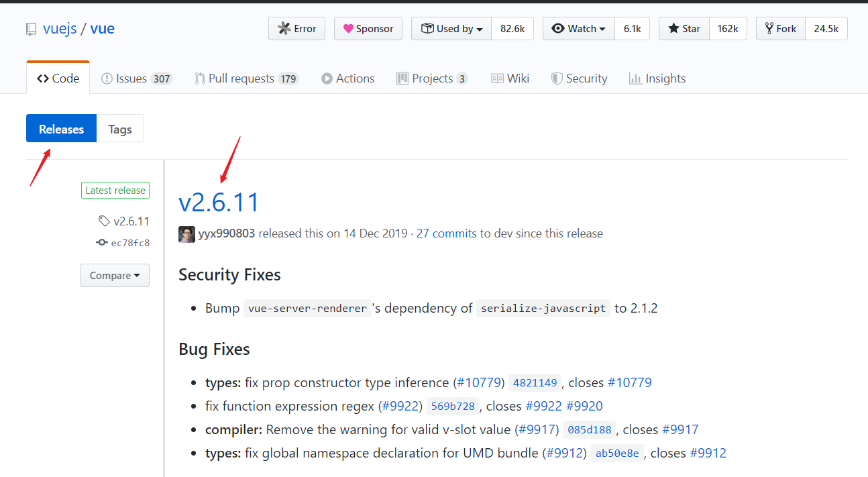Open issue #9922 in parentheses
Screen dimensions: 868x477
click(400, 406)
